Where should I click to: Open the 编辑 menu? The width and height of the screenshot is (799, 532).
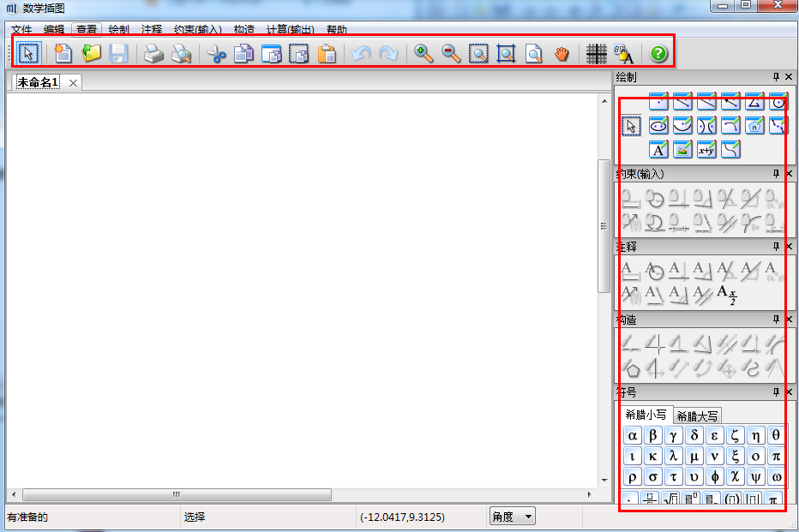click(x=54, y=29)
